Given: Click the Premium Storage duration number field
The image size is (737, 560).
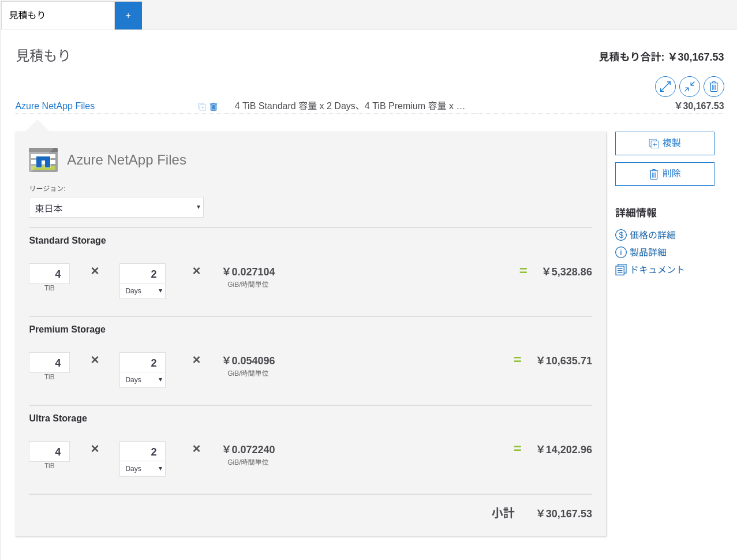Looking at the screenshot, I should pos(143,363).
